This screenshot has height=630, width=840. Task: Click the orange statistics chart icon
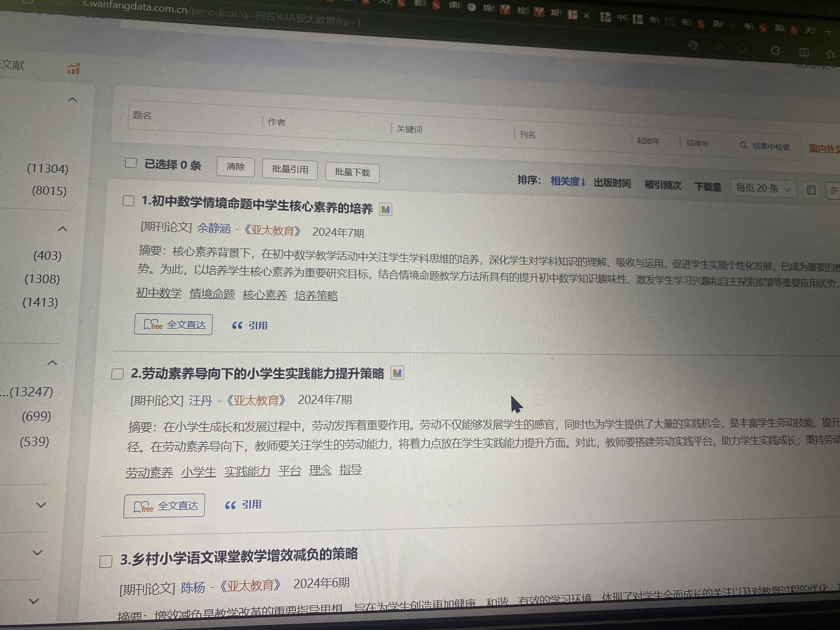[73, 69]
